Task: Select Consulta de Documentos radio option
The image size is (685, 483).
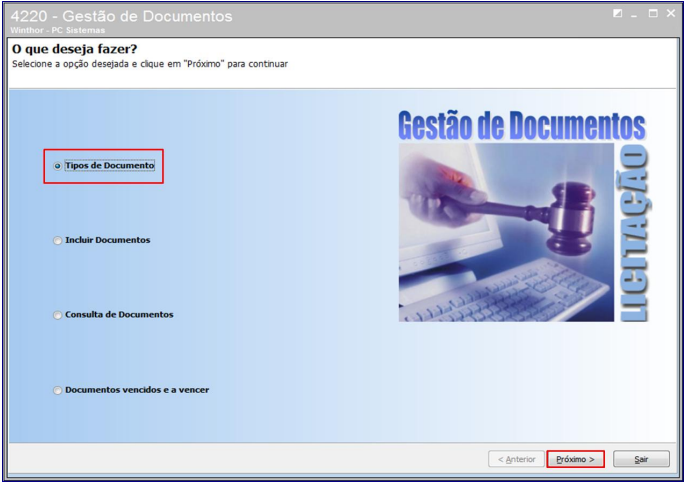Action: click(113, 315)
